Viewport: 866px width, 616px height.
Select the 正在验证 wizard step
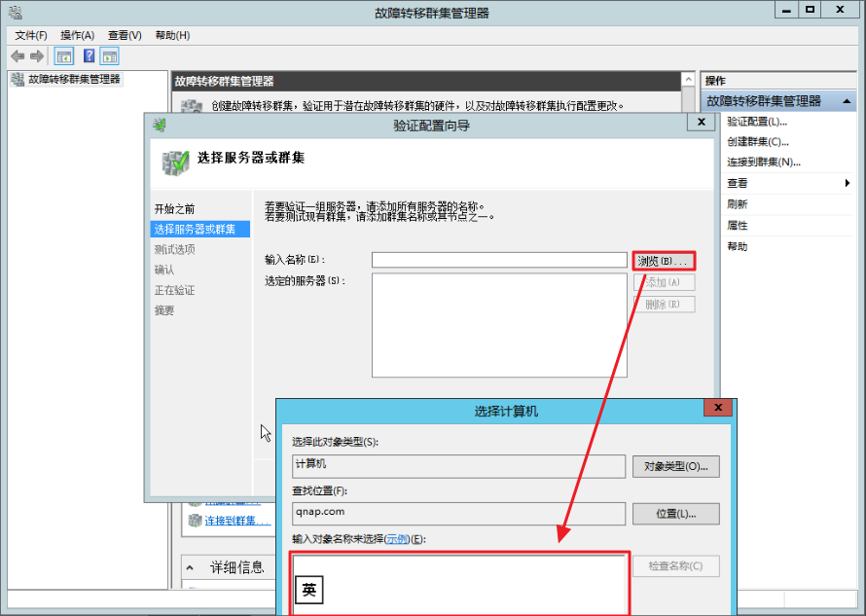[174, 290]
